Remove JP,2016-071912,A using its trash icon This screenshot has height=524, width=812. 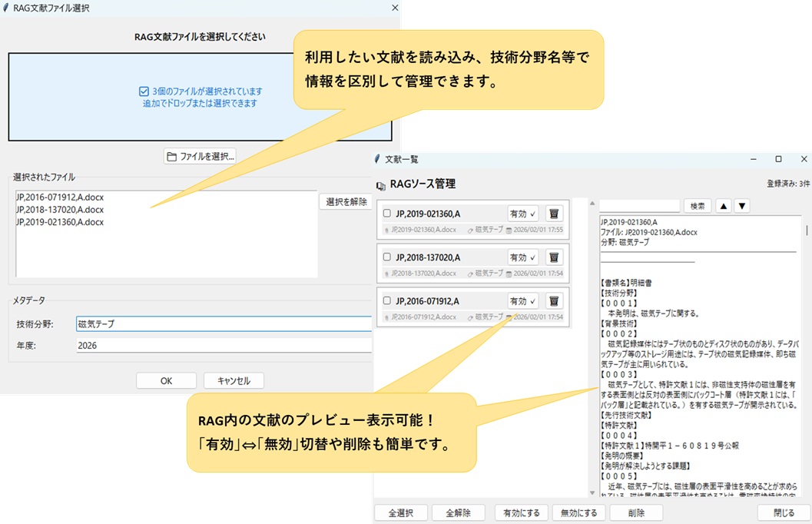click(x=555, y=301)
